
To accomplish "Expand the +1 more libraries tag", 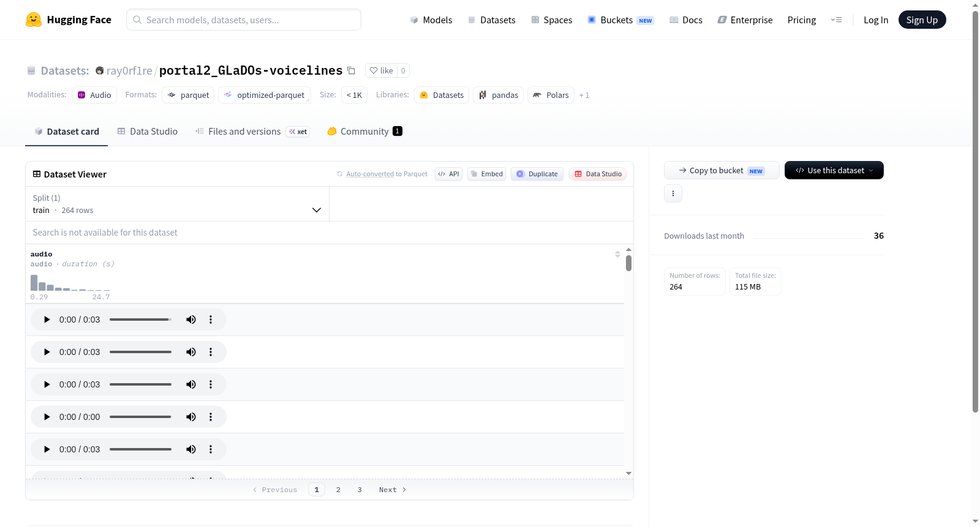I will click(584, 95).
